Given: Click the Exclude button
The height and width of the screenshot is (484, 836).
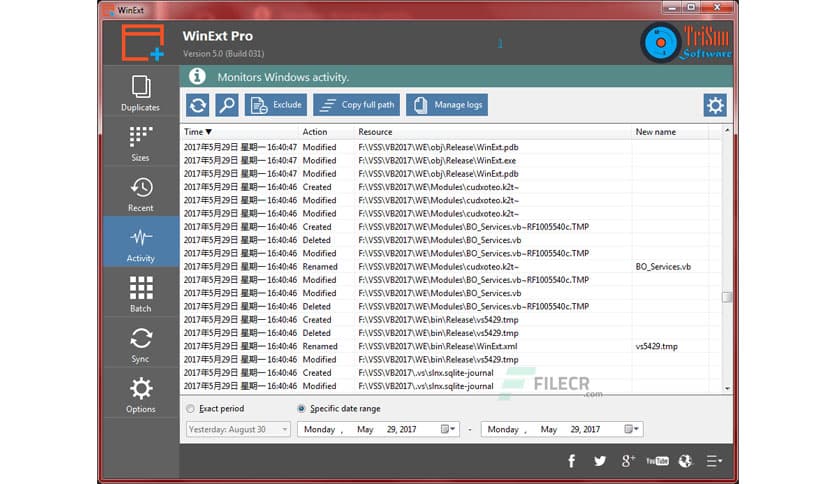Looking at the screenshot, I should (x=276, y=105).
